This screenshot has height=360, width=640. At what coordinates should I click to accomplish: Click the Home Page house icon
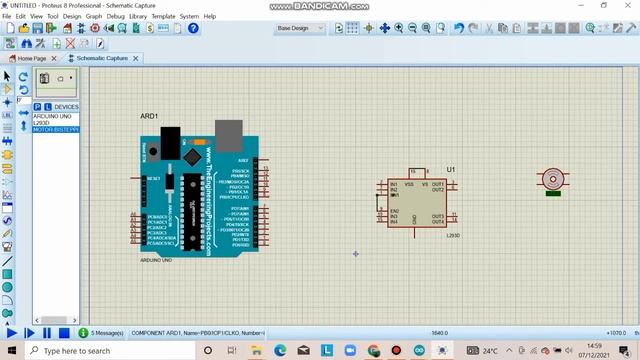point(67,28)
